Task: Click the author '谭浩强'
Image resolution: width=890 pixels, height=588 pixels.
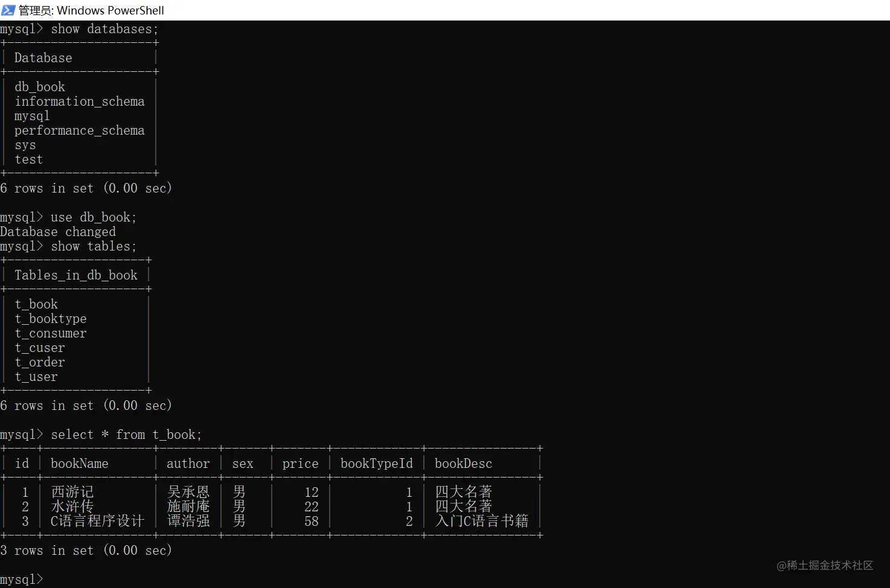Action: (x=188, y=521)
